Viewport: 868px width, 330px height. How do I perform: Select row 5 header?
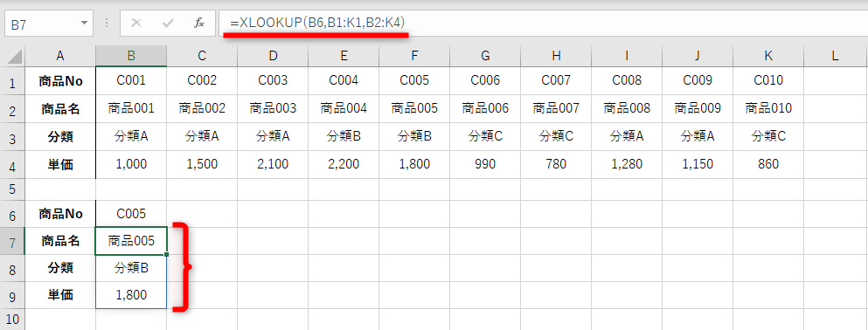(x=14, y=189)
